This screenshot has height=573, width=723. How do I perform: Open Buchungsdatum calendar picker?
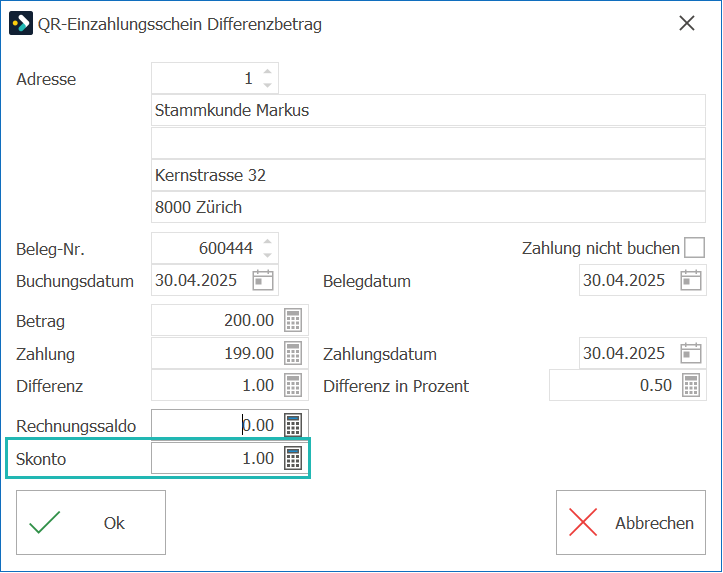point(263,280)
